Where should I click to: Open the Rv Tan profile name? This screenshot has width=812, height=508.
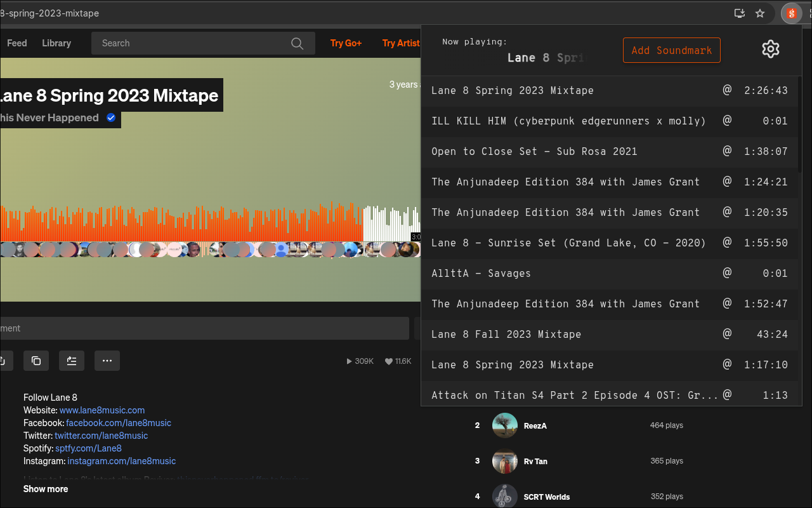(x=536, y=461)
